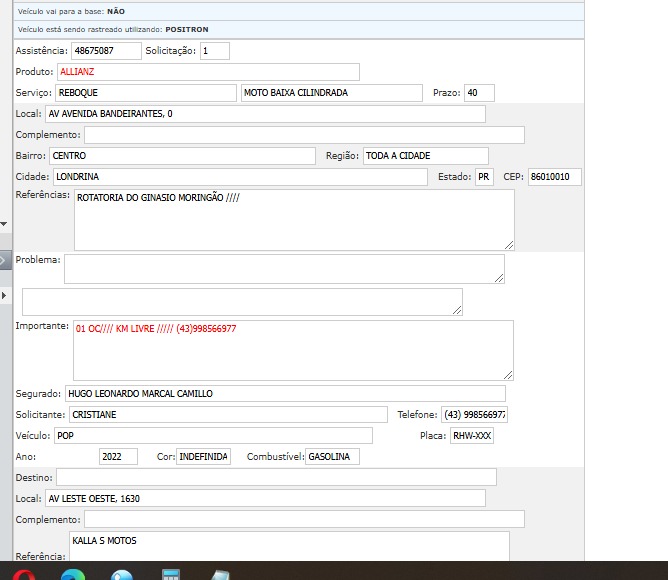Click the 'Assistência:' label
The height and width of the screenshot is (580, 668).
(42, 51)
